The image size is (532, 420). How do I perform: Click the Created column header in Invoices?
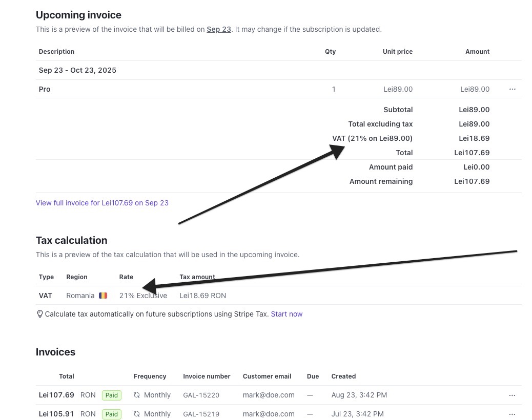pyautogui.click(x=343, y=376)
